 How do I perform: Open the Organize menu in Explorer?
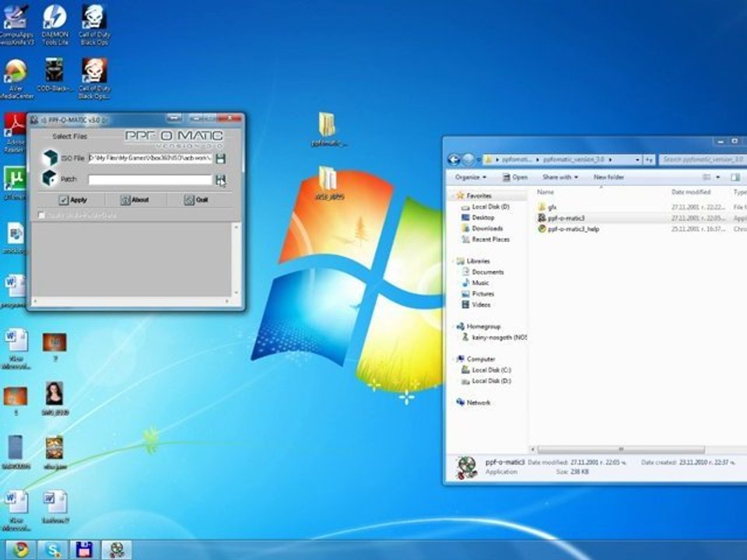470,177
